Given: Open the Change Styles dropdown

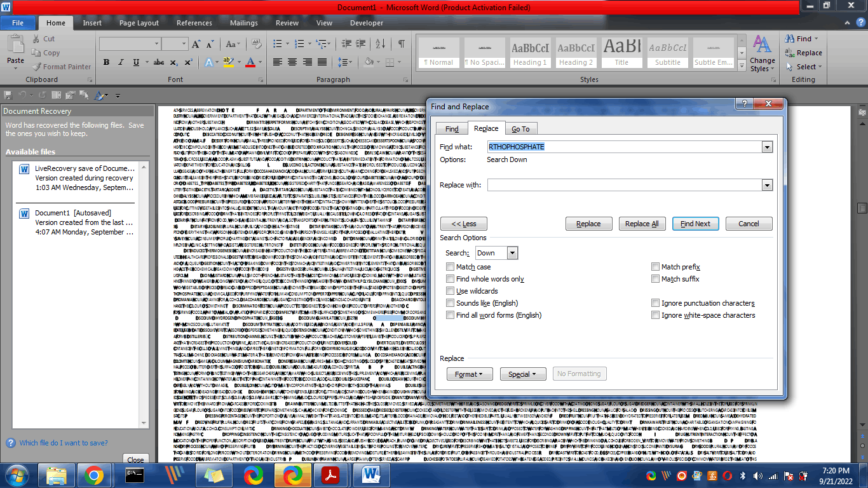Looking at the screenshot, I should coord(762,53).
